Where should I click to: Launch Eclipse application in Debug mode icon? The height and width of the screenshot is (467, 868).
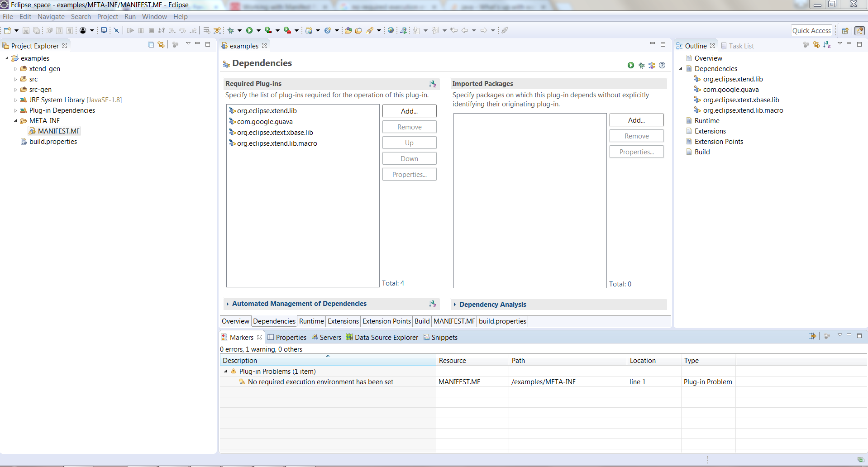[x=641, y=65]
